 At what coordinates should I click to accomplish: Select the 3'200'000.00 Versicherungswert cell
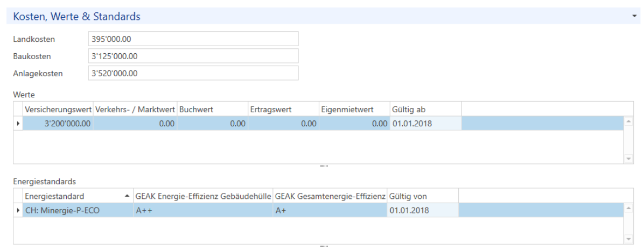tap(58, 124)
